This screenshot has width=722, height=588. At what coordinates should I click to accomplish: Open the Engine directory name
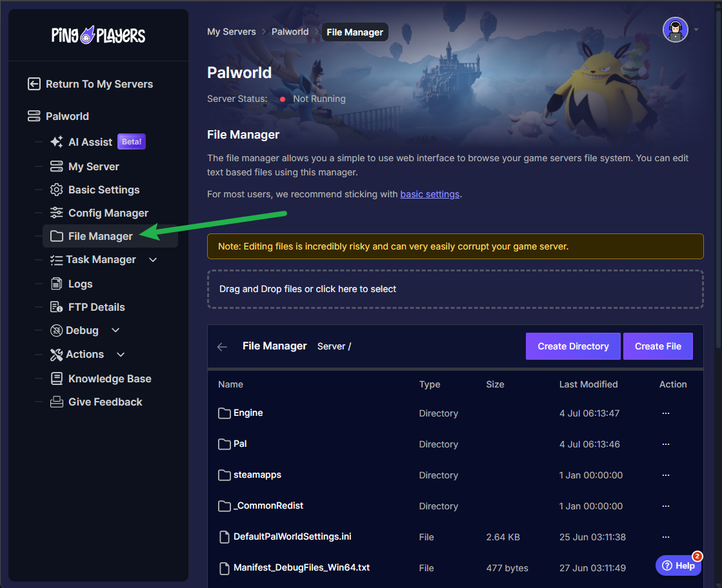point(248,413)
